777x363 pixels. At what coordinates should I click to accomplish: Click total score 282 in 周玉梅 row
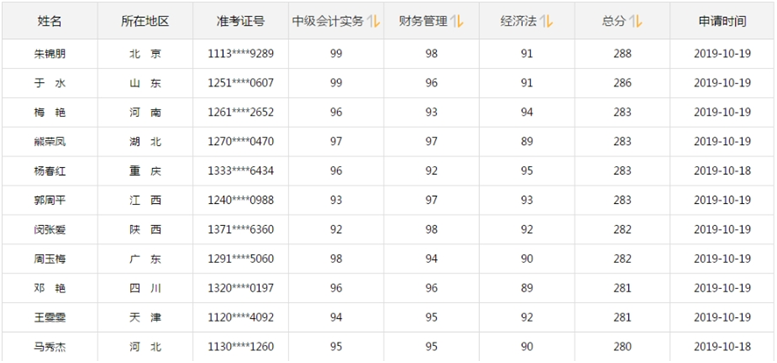point(622,259)
